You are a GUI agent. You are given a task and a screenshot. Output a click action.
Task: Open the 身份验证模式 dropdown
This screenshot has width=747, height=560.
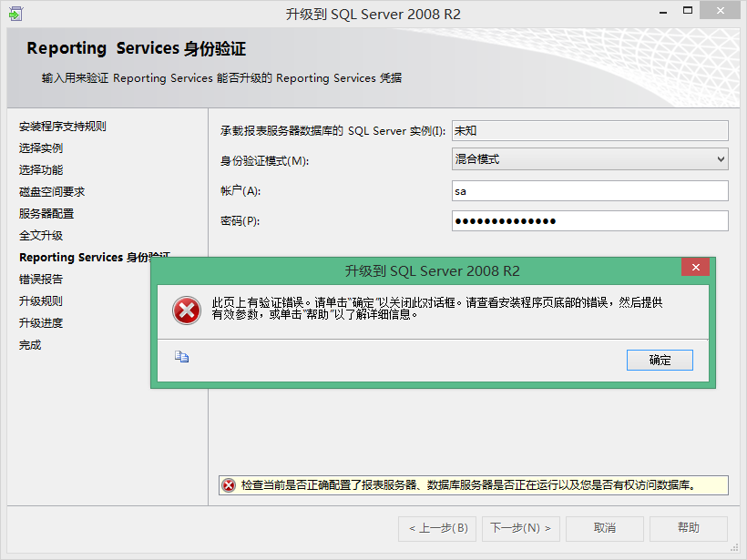(x=589, y=159)
